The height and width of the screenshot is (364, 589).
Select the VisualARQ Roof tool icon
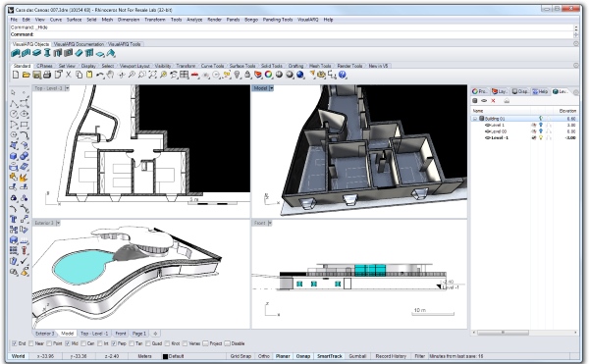[x=110, y=53]
